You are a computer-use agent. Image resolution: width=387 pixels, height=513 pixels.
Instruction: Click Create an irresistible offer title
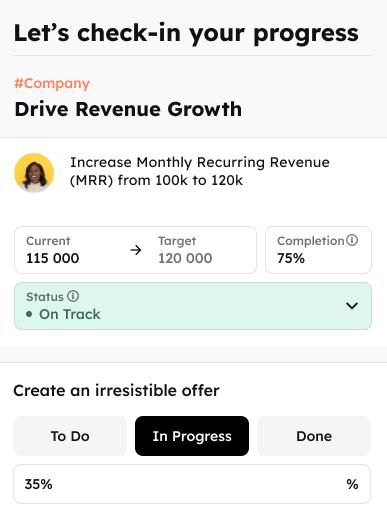pos(116,390)
